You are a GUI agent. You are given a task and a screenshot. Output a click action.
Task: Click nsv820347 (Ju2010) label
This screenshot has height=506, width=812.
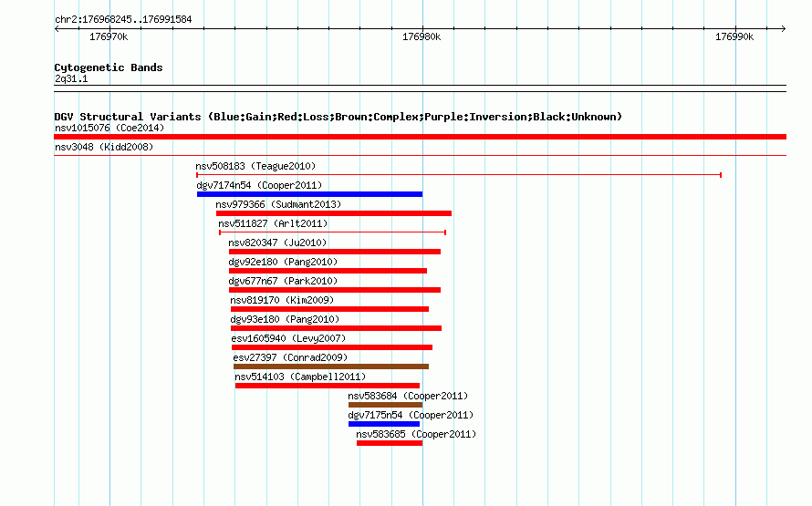point(277,243)
